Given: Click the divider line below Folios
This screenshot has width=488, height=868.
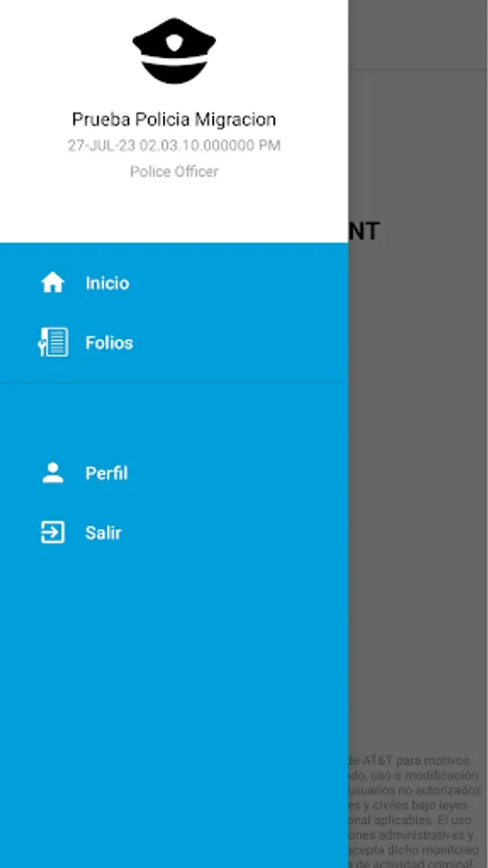Looking at the screenshot, I should coord(174,382).
